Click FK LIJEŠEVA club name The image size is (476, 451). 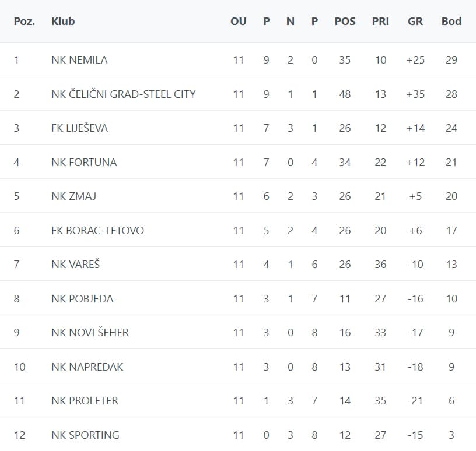pos(79,128)
